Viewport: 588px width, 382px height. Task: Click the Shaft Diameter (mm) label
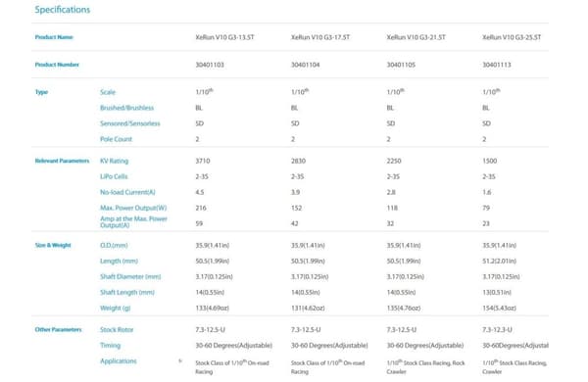point(130,276)
